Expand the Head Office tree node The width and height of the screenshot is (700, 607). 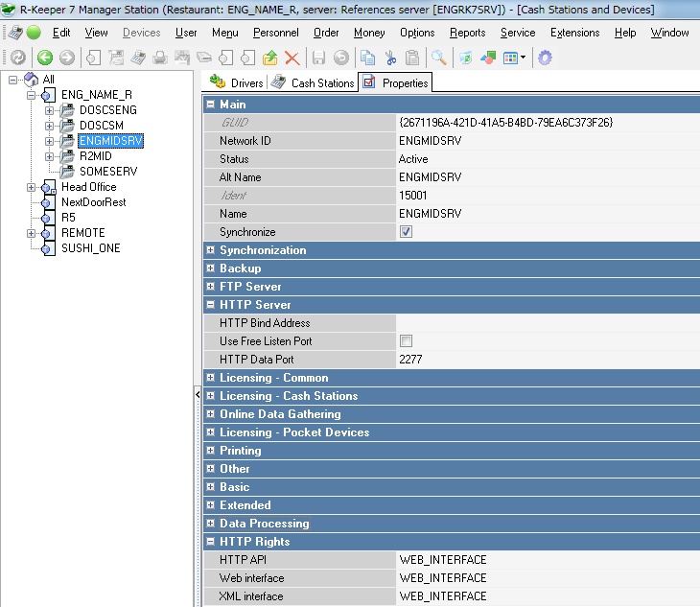[x=31, y=187]
